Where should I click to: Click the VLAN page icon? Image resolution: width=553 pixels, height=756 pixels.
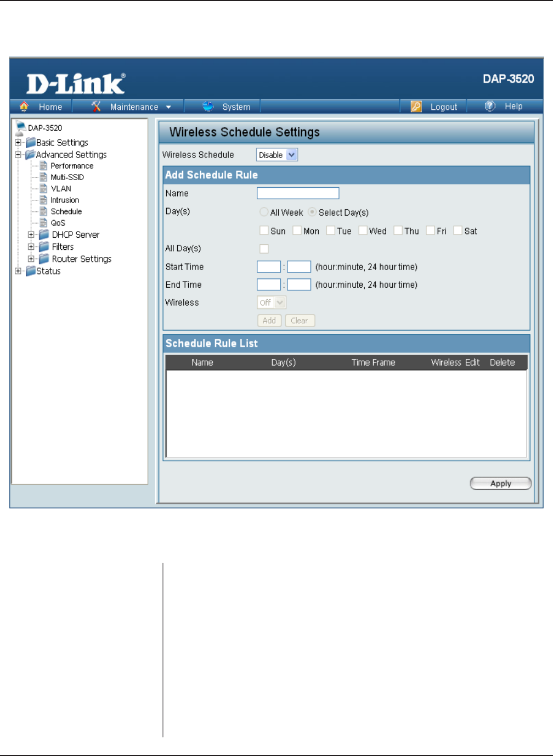(x=43, y=189)
